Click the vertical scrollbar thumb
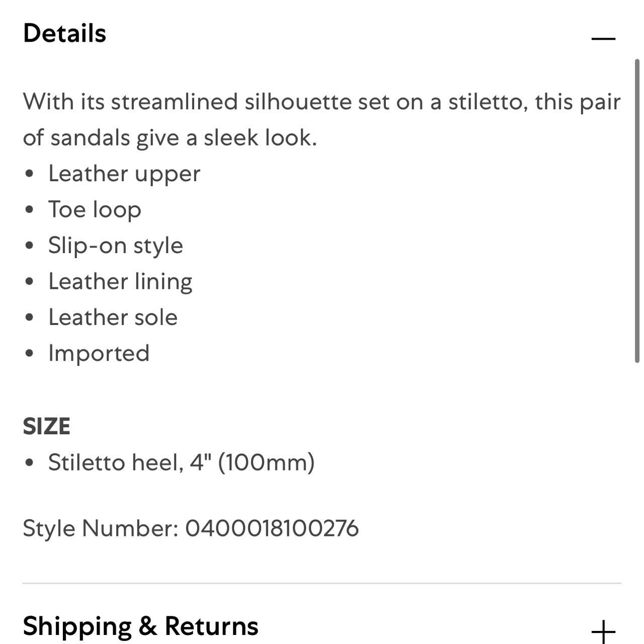Screen dimensions: 644x644 637,211
